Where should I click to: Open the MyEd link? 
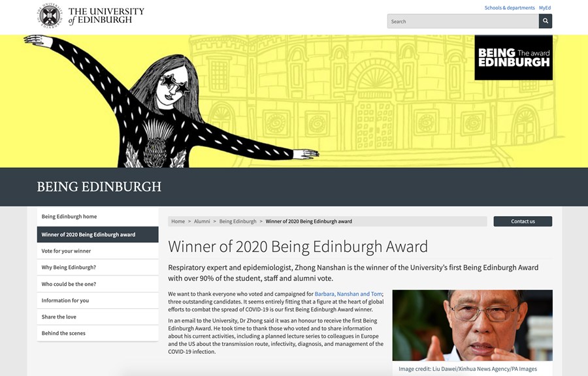[x=544, y=7]
